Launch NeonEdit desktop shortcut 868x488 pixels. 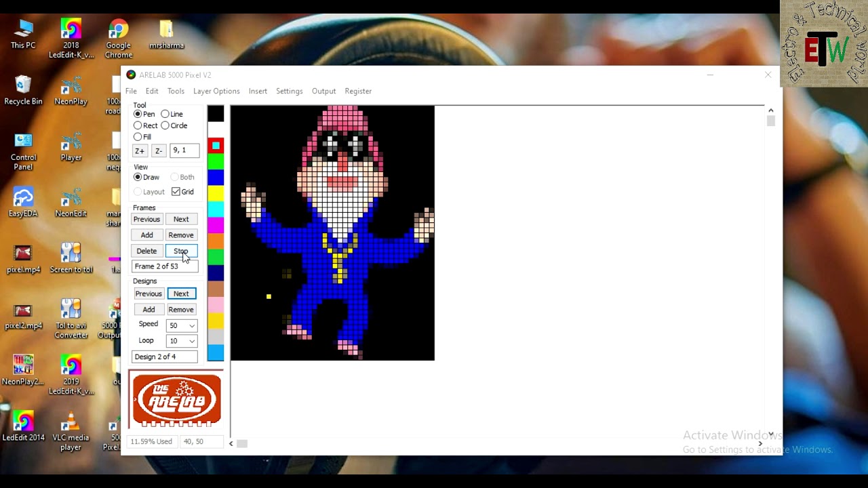[x=71, y=203]
